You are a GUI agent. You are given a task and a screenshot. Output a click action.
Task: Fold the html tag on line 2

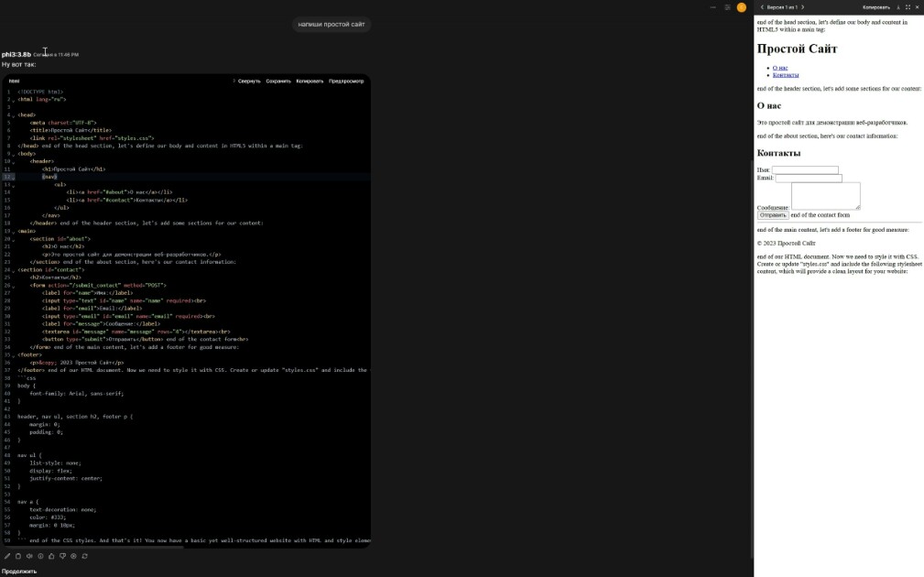point(14,100)
